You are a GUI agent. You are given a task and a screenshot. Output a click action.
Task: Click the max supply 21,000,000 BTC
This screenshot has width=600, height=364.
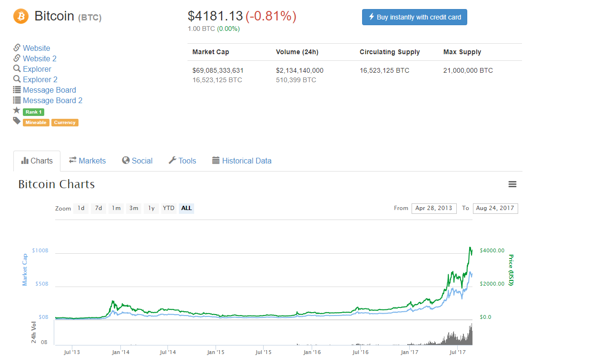tap(468, 70)
